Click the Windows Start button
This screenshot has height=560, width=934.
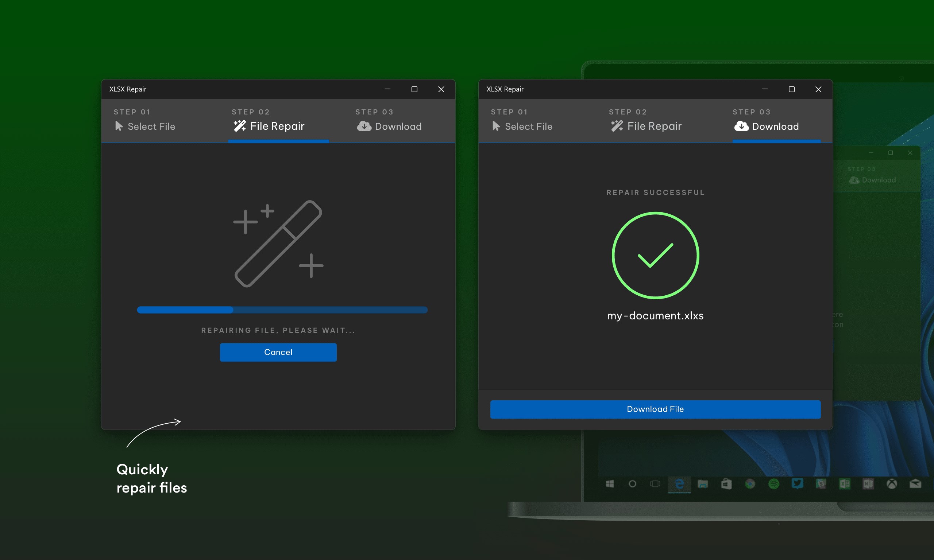609,484
